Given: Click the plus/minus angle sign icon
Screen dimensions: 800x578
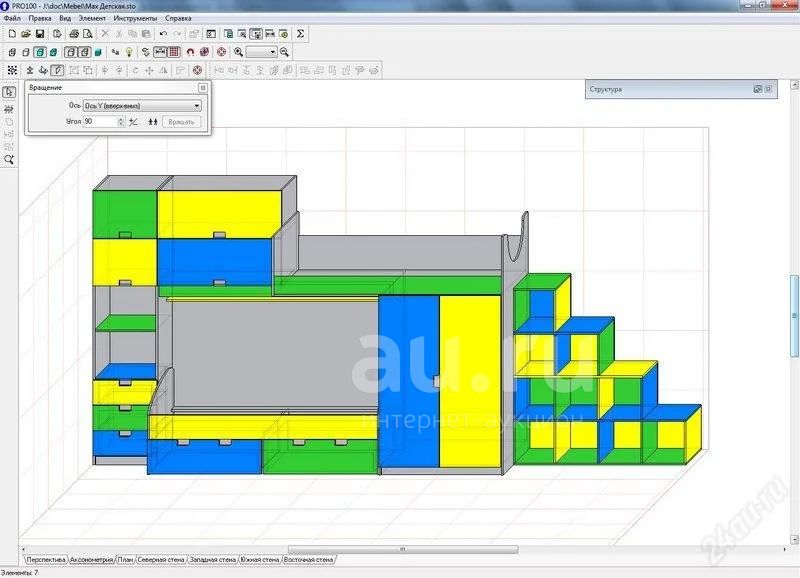Looking at the screenshot, I should point(133,122).
